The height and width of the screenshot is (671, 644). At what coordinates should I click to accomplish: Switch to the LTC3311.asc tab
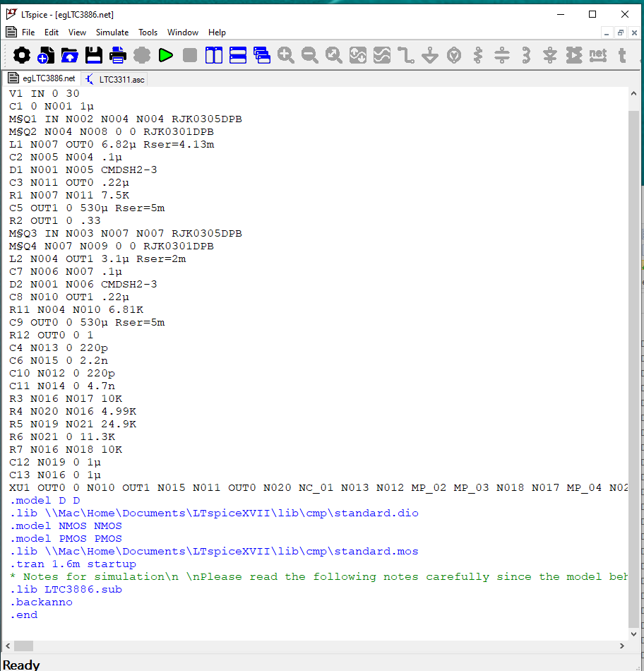pos(115,79)
